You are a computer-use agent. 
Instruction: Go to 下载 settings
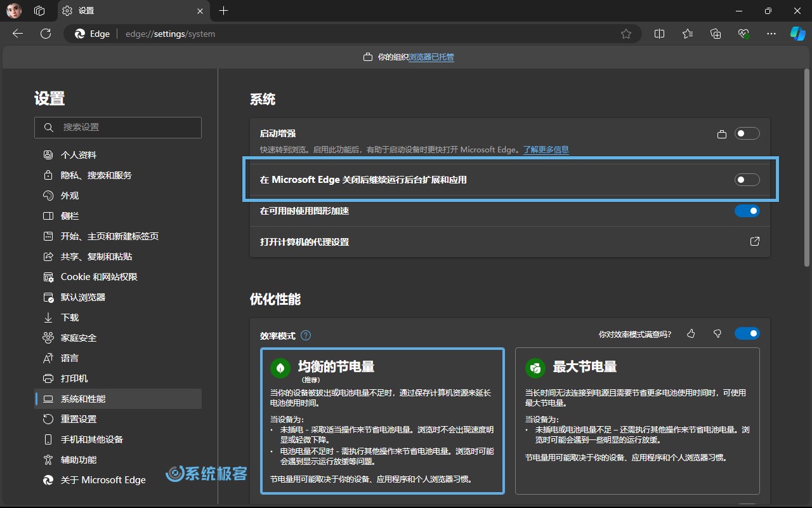pos(118,317)
